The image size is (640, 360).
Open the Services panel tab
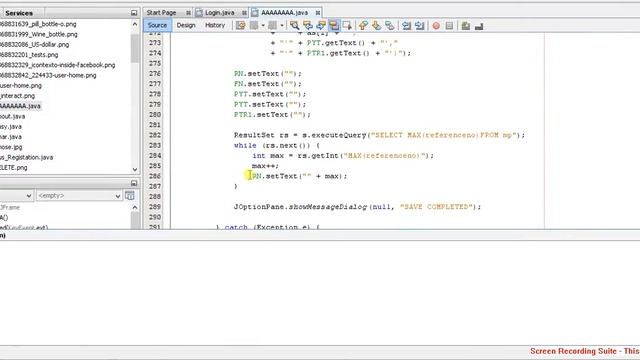(19, 13)
